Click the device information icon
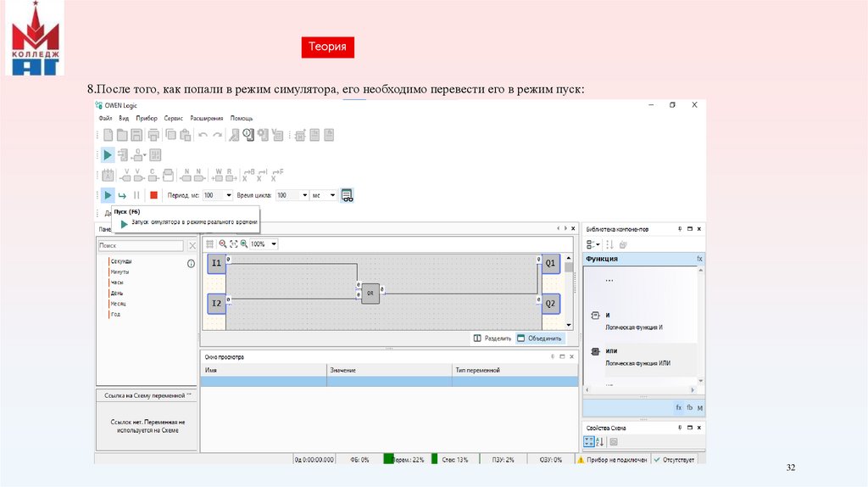Image resolution: width=868 pixels, height=487 pixels. (x=248, y=135)
